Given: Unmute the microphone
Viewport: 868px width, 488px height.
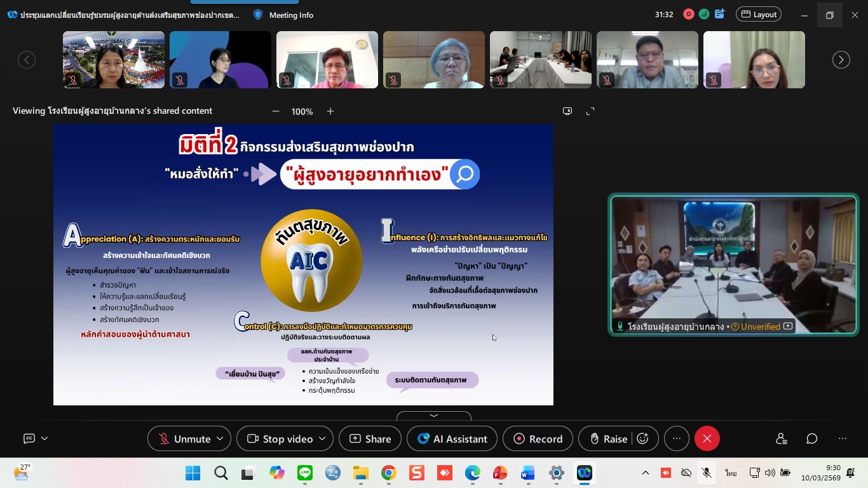Looking at the screenshot, I should point(184,438).
